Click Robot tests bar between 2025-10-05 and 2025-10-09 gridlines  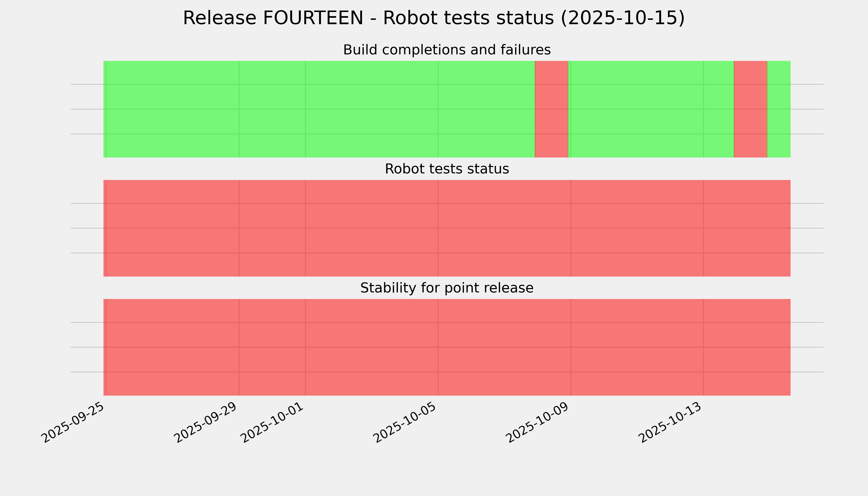pyautogui.click(x=504, y=228)
